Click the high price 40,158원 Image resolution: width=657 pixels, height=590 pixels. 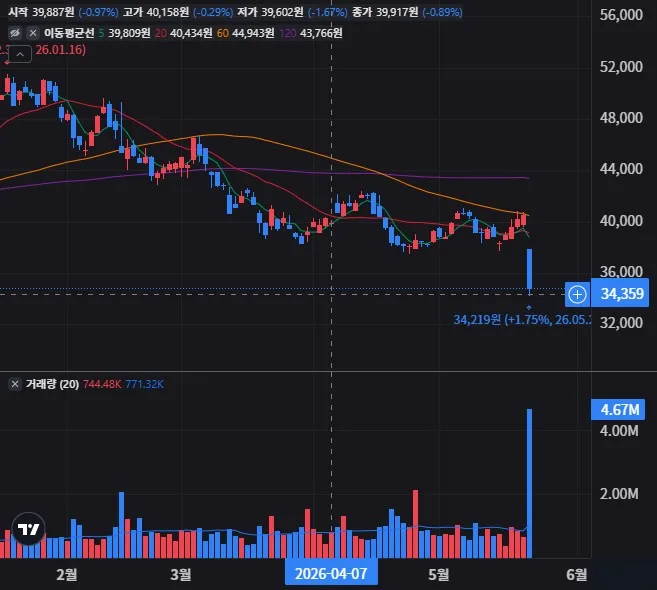tap(168, 12)
